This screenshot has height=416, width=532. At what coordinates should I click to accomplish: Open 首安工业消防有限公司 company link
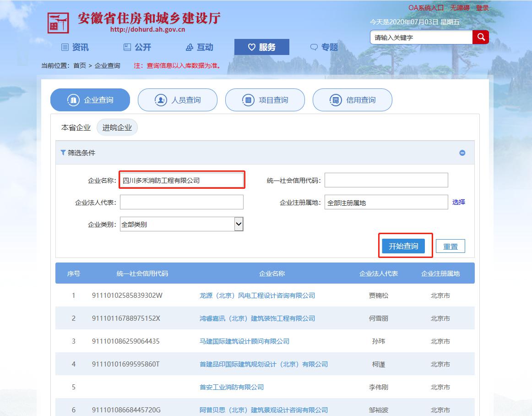click(232, 387)
